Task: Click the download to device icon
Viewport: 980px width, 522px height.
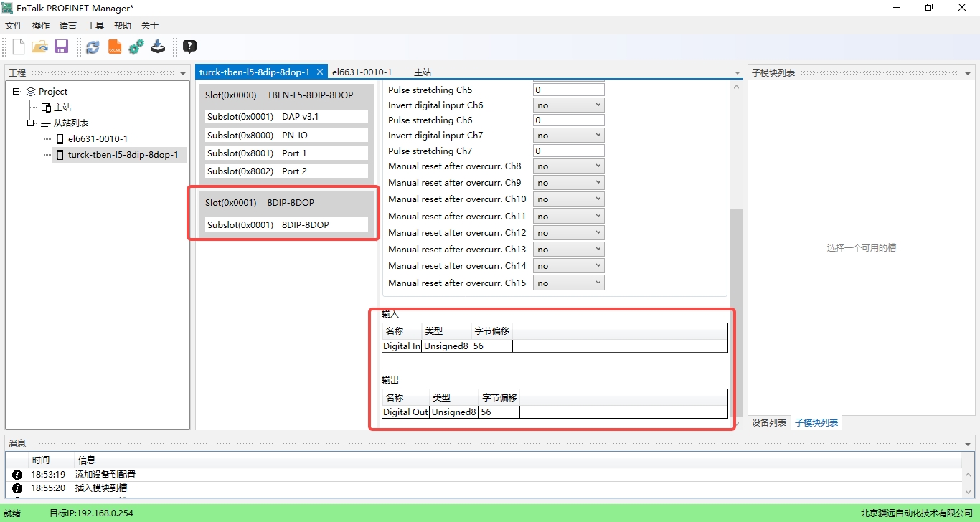Action: pyautogui.click(x=158, y=47)
